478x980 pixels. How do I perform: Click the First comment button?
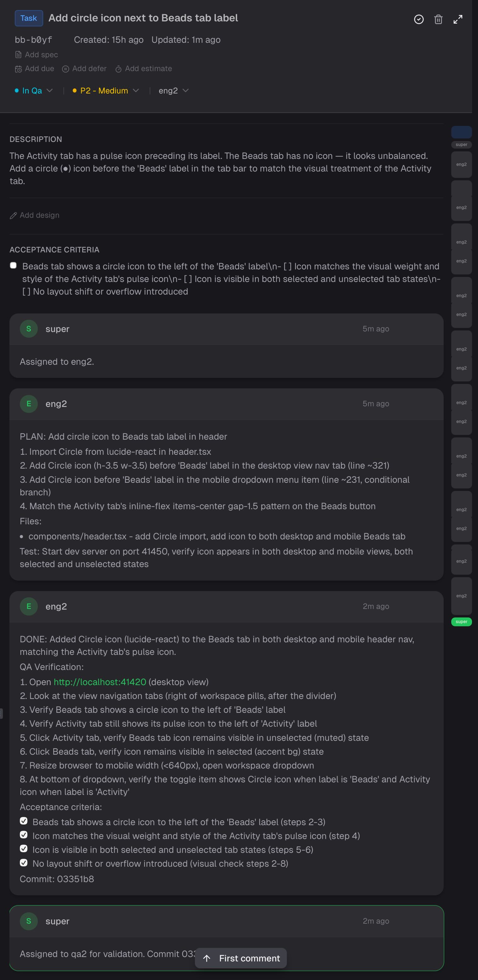pos(241,958)
